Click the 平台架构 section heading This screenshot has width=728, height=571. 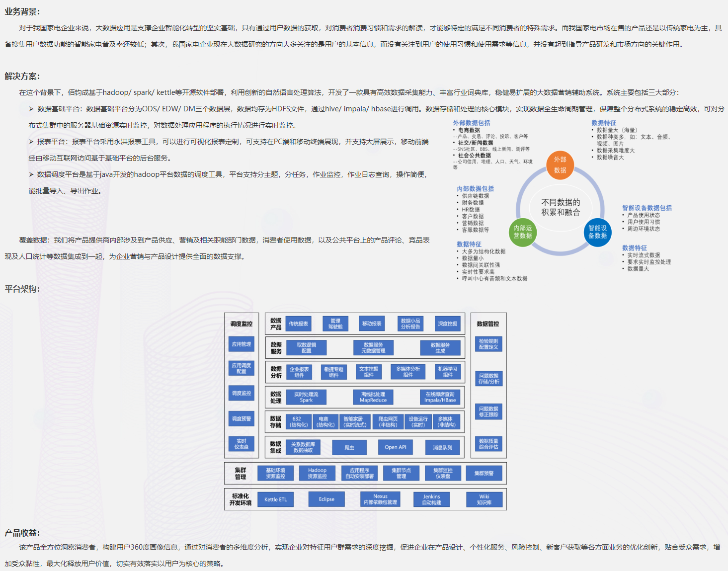point(22,289)
